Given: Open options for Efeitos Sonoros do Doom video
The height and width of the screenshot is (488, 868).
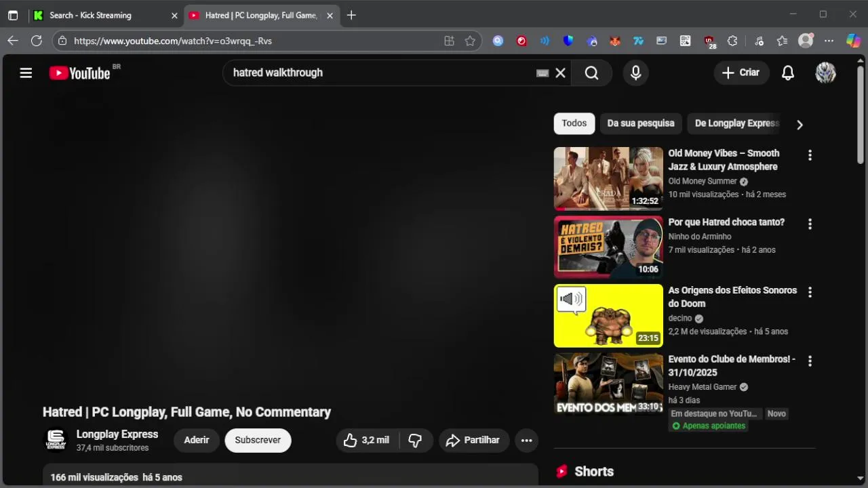Looking at the screenshot, I should (810, 292).
